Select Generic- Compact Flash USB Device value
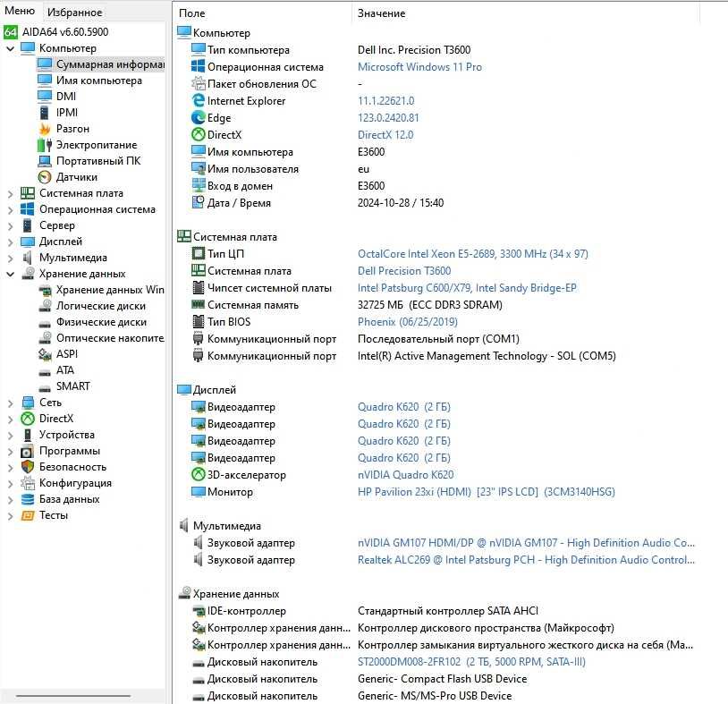The image size is (728, 704). point(442,679)
